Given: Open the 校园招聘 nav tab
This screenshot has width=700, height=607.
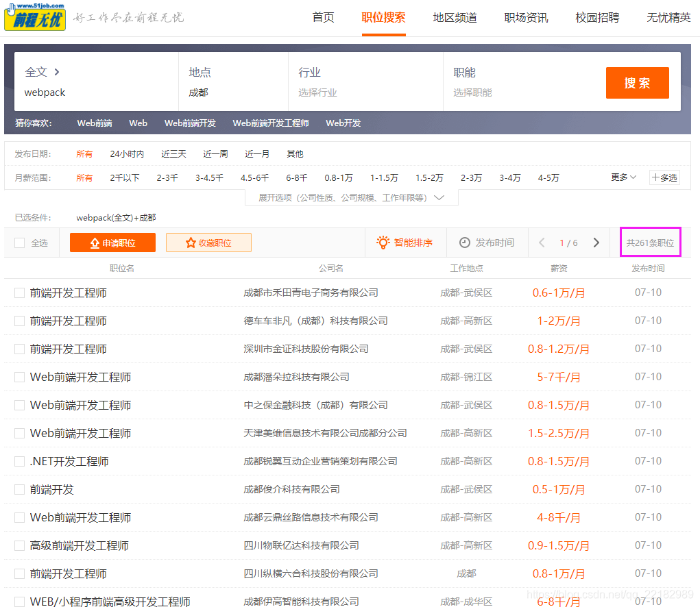Looking at the screenshot, I should (597, 18).
